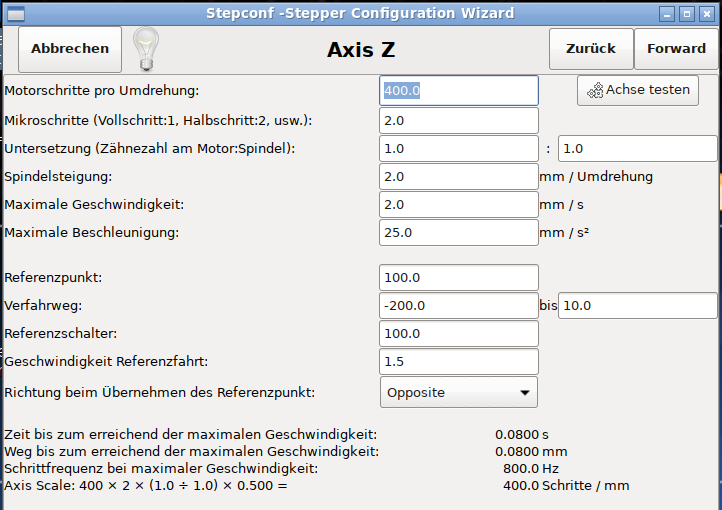Edit the Geschwindigkeit Referenzfahrt field

pyautogui.click(x=459, y=361)
